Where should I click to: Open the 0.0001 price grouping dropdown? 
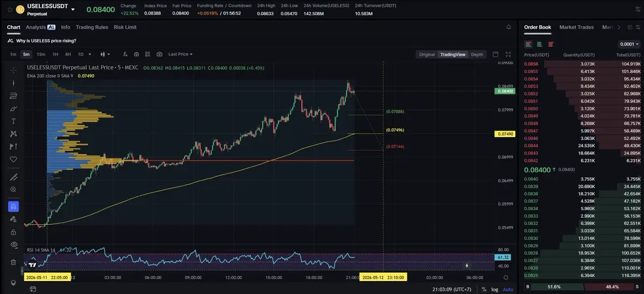pos(629,44)
